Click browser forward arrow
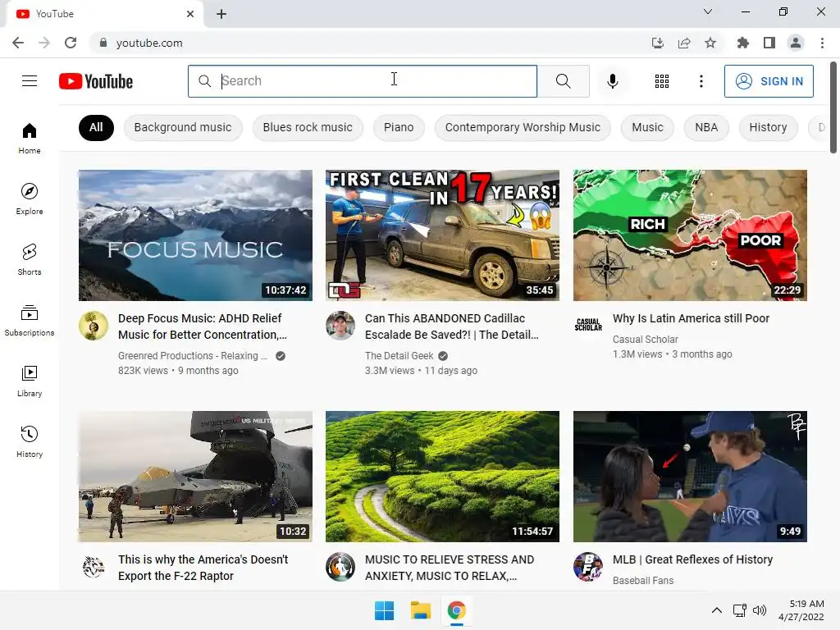The height and width of the screenshot is (630, 840). (44, 43)
